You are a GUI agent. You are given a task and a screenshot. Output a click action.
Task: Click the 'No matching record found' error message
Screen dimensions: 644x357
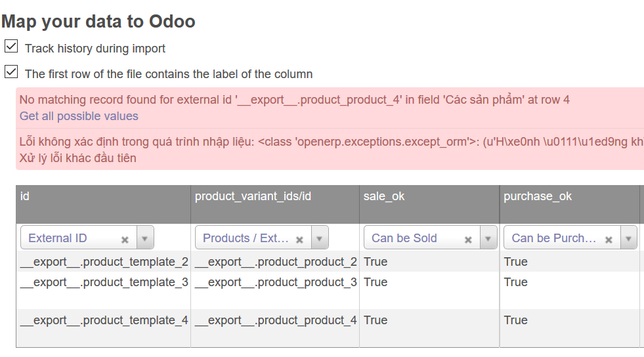click(x=295, y=100)
